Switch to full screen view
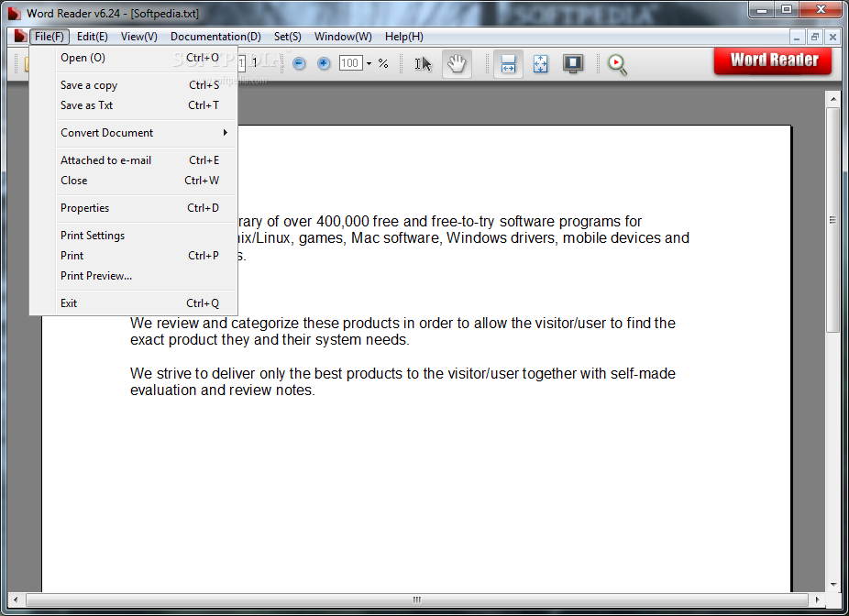 tap(573, 64)
